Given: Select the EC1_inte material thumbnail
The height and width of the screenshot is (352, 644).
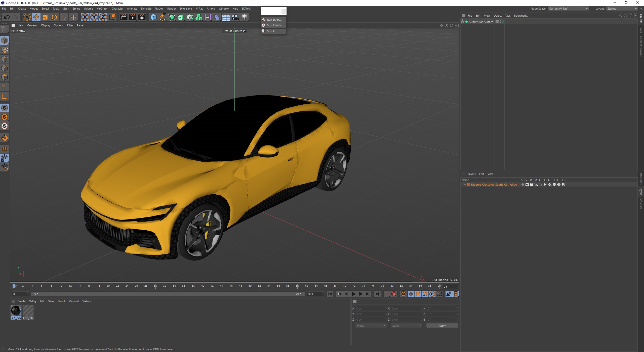Looking at the screenshot, I should (x=28, y=312).
